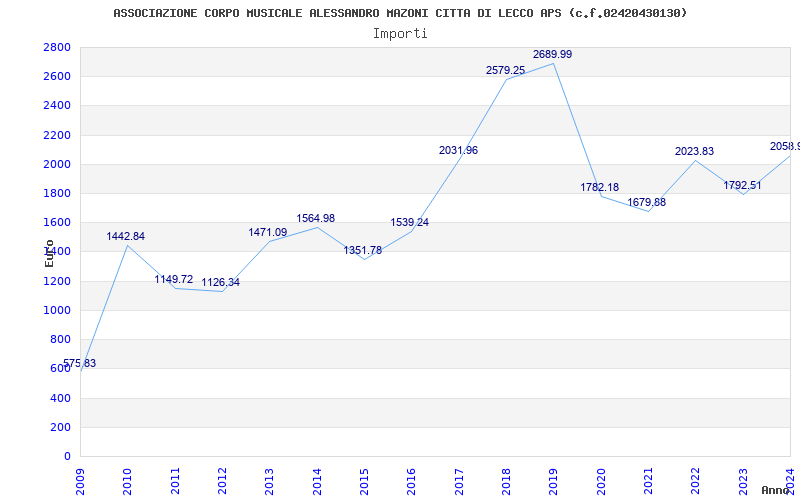This screenshot has width=800, height=500.
Task: Click x-axis year 2012
Action: pyautogui.click(x=222, y=481)
